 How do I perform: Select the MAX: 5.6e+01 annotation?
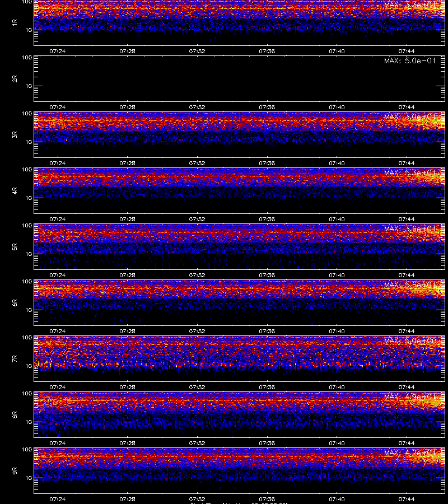410,285
